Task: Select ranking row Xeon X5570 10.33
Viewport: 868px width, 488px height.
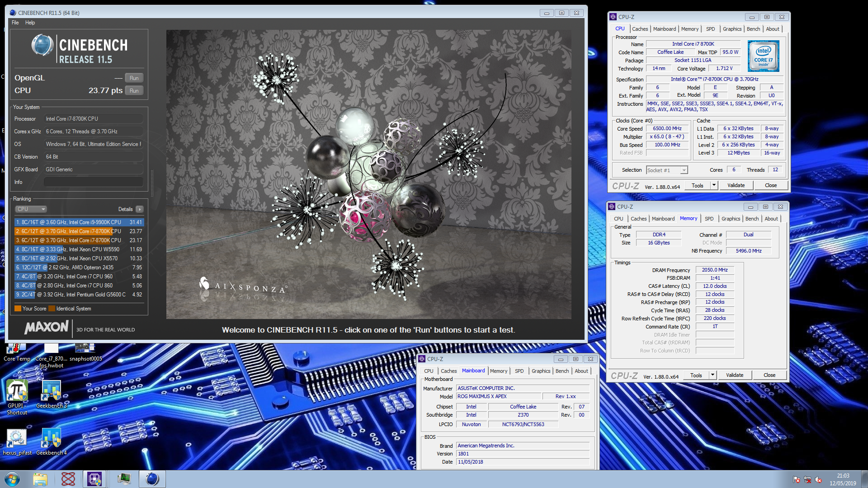Action: pyautogui.click(x=79, y=258)
